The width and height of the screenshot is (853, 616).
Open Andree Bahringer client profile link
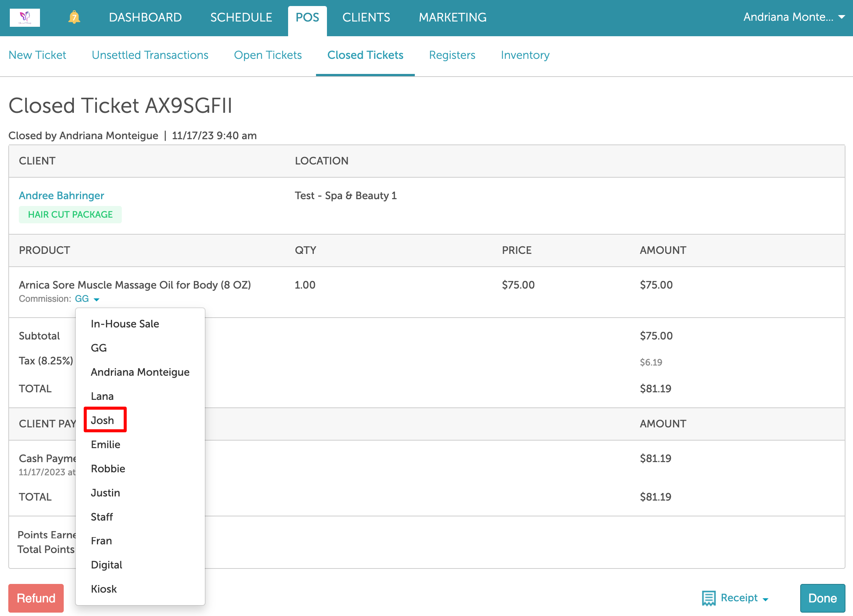[x=61, y=195]
